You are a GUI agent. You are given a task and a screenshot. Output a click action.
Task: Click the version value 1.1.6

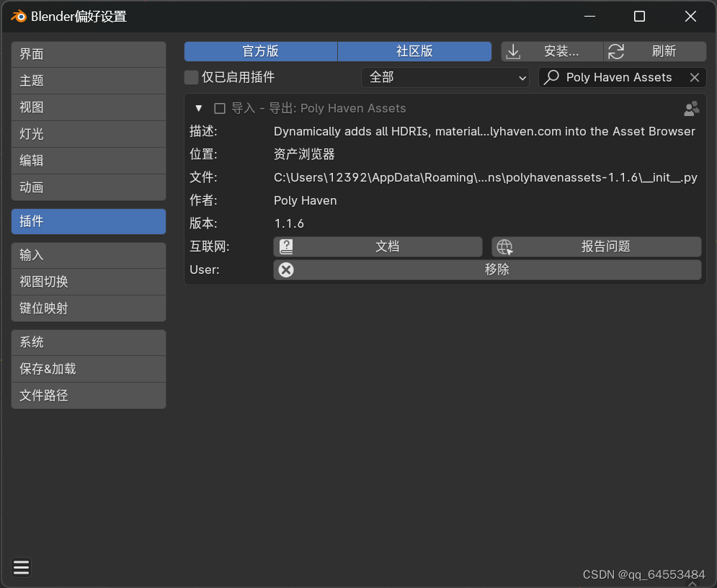289,223
